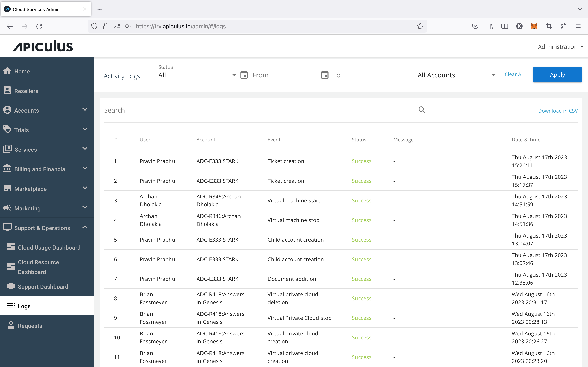
Task: Switch to the Logs item in sidebar
Action: pos(24,306)
